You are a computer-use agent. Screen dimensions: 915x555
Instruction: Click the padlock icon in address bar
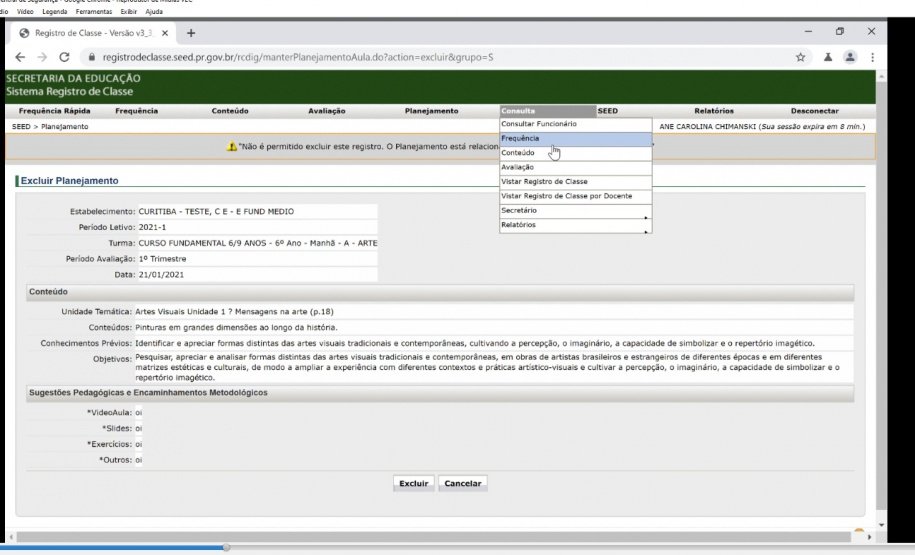click(x=92, y=59)
